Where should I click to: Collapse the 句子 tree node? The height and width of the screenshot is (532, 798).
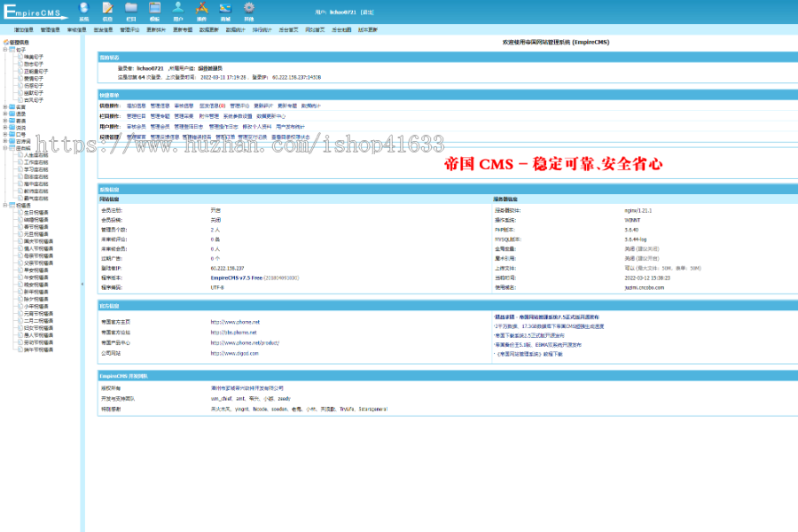tap(5, 50)
